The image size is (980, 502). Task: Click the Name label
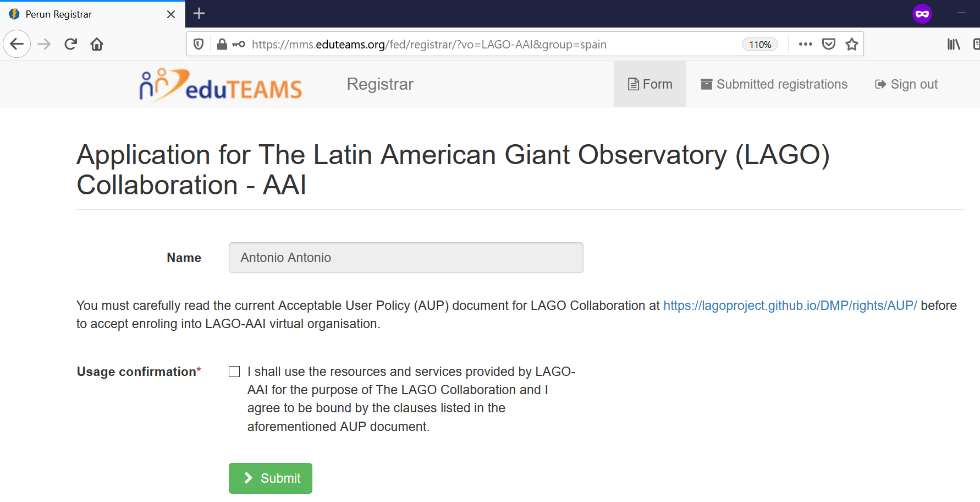184,258
